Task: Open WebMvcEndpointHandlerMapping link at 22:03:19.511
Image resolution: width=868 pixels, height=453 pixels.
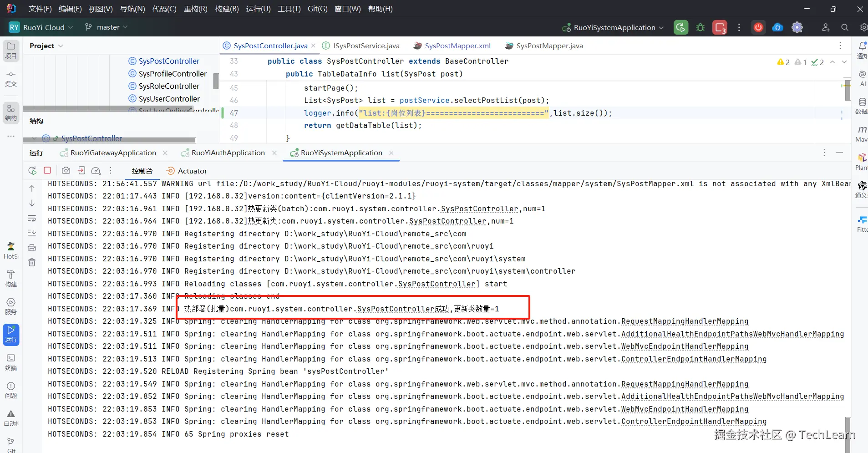Action: (x=685, y=346)
